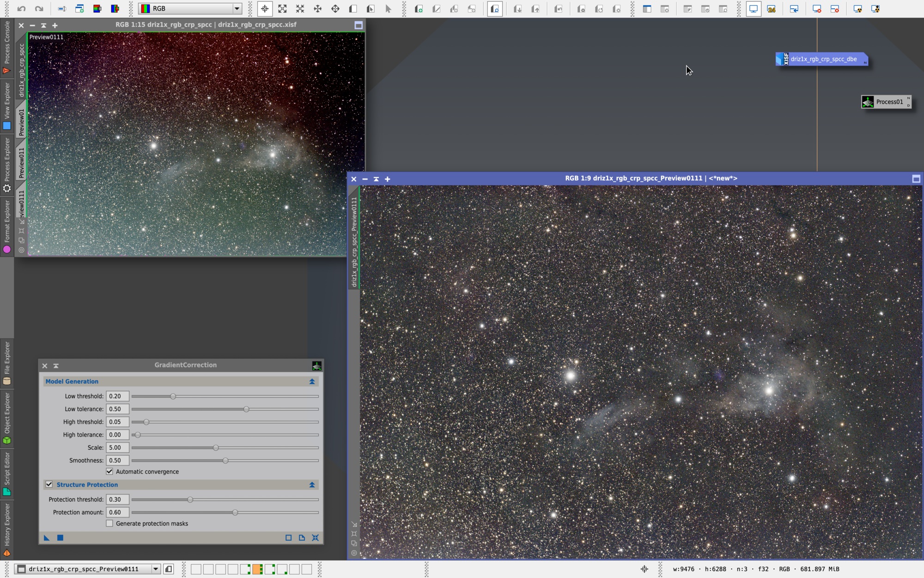
Task: Collapse the Model Generation section
Action: [x=312, y=381]
